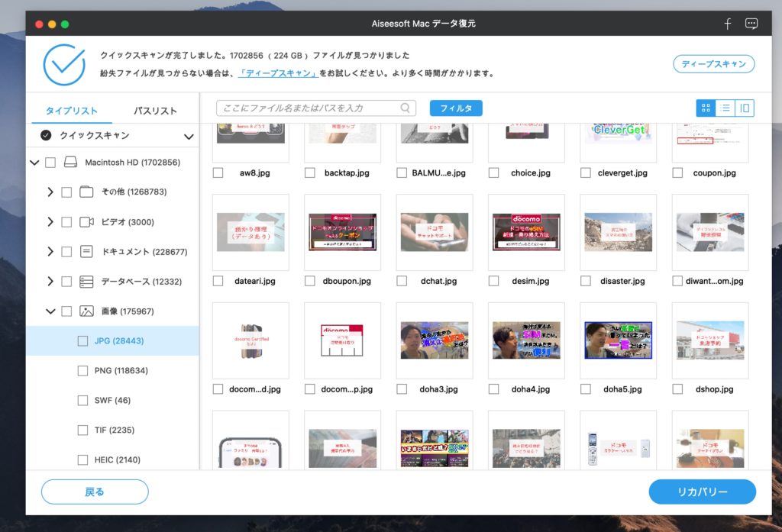Tick the SWF (46) checkbox
782x532 pixels.
pos(82,401)
